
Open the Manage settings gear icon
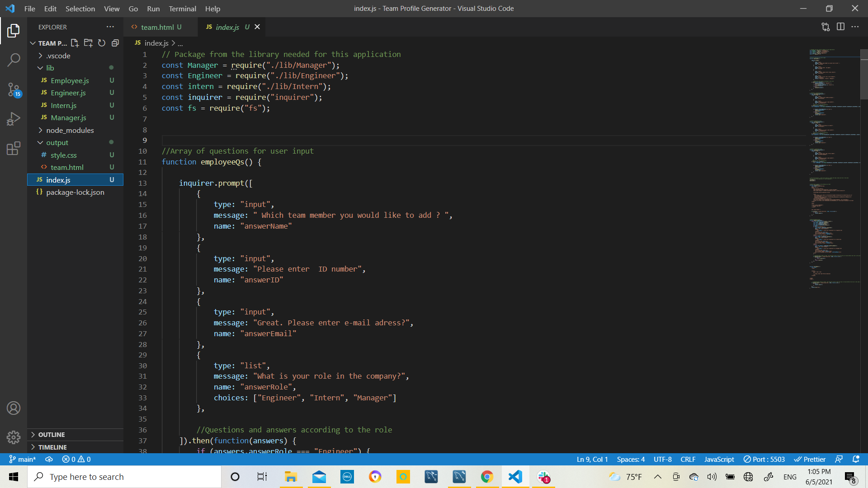[x=14, y=437]
